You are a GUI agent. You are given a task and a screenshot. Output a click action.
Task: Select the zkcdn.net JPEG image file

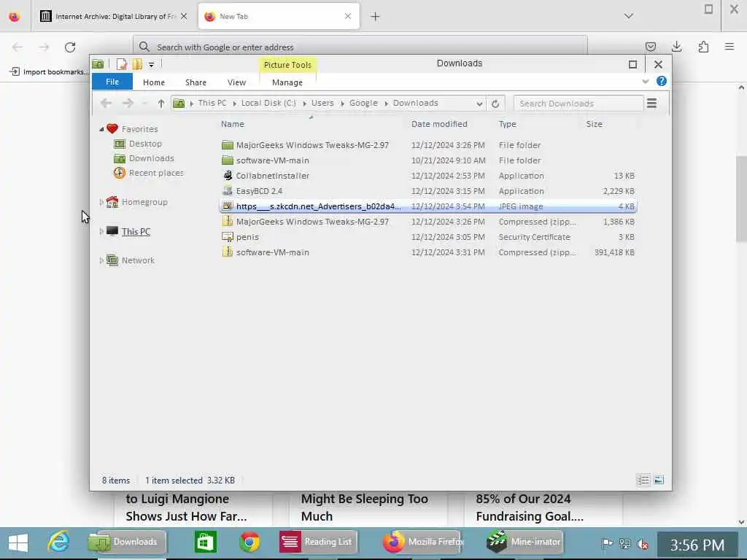pos(428,206)
